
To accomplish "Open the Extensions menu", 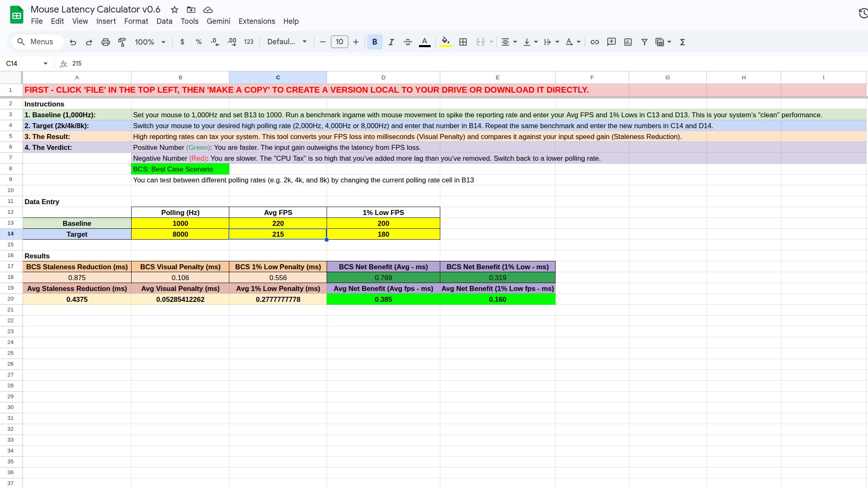I will 256,21.
